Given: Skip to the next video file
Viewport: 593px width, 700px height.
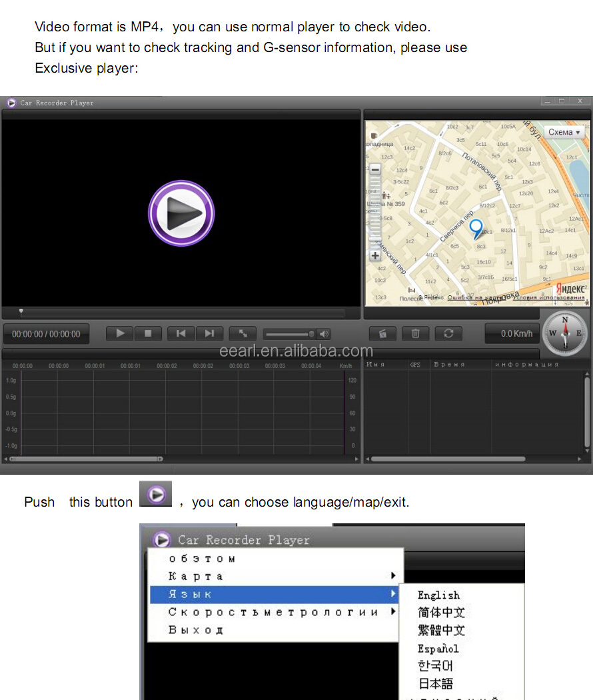Looking at the screenshot, I should 209,333.
